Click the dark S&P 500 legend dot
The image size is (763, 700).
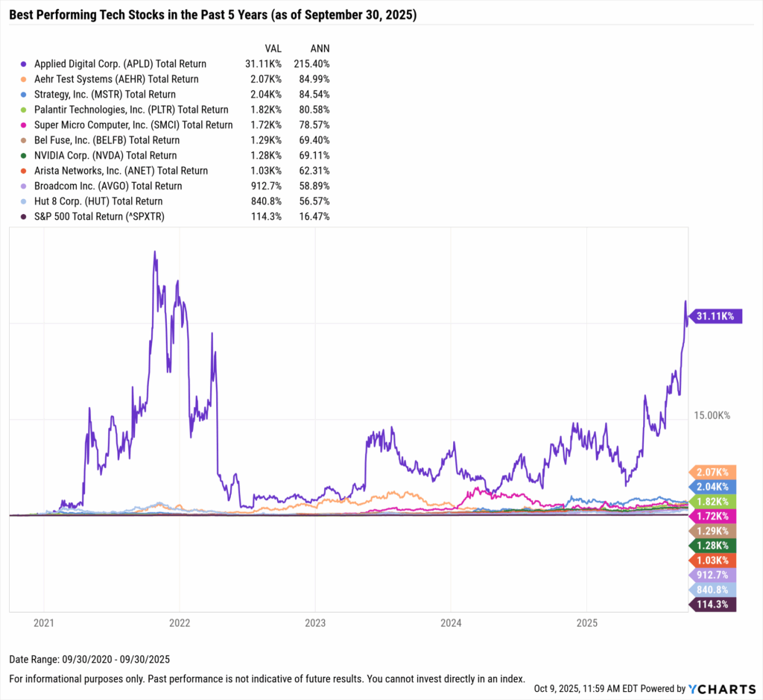pyautogui.click(x=26, y=217)
